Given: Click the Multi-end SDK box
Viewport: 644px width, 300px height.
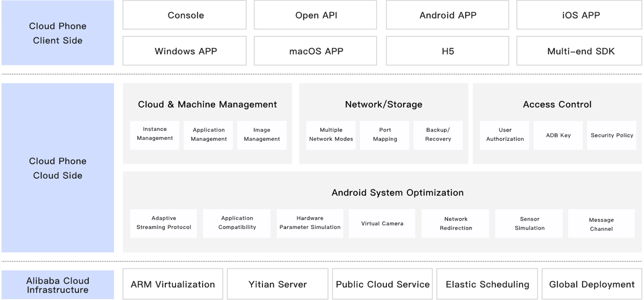Looking at the screenshot, I should pos(579,51).
